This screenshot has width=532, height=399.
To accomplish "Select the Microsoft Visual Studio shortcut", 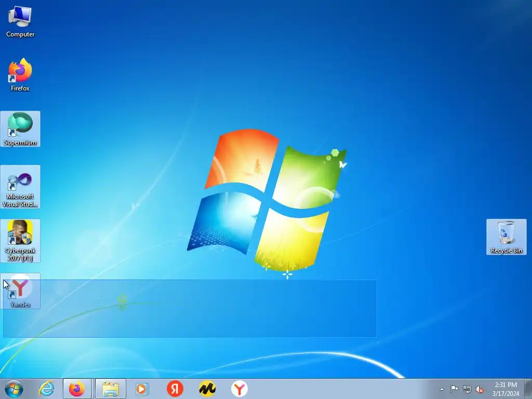I will click(20, 187).
